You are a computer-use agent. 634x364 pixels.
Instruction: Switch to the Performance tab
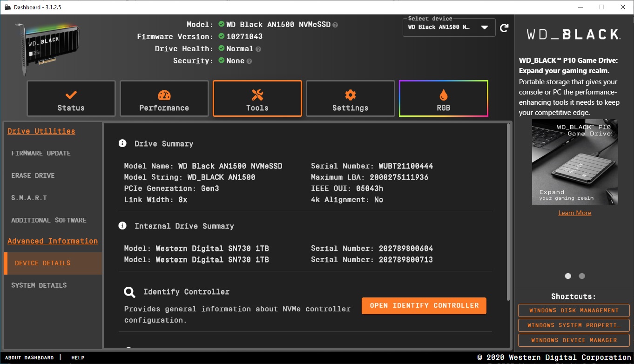tap(164, 98)
